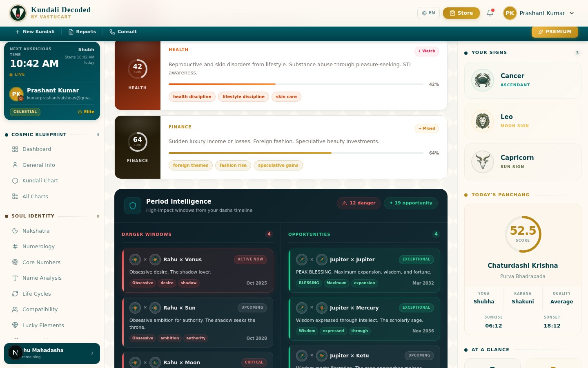
Task: Open the Prashant Kumar account dropdown
Action: tap(539, 13)
